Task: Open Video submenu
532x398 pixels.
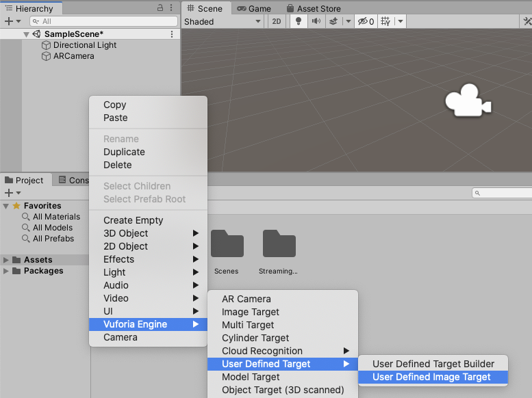Action: point(148,298)
